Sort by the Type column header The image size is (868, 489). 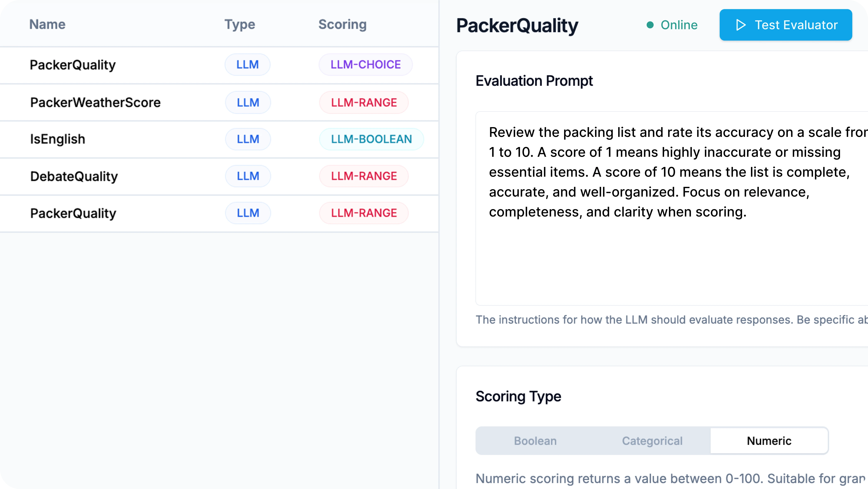240,24
